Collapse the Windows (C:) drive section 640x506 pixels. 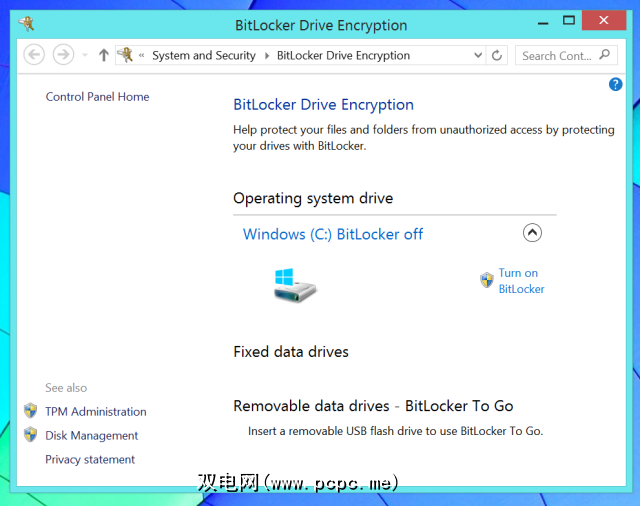[532, 233]
